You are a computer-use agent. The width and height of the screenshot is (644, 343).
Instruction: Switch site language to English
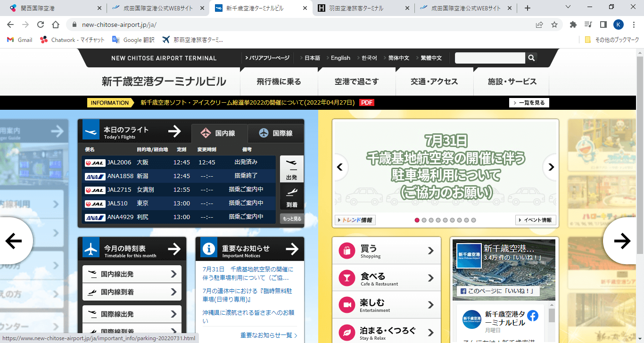[340, 58]
